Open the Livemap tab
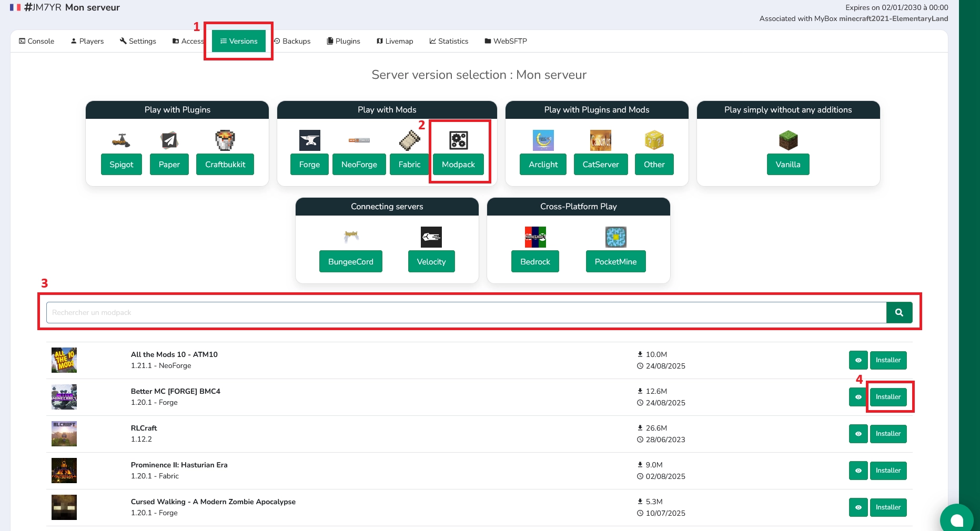The height and width of the screenshot is (531, 980). click(395, 41)
